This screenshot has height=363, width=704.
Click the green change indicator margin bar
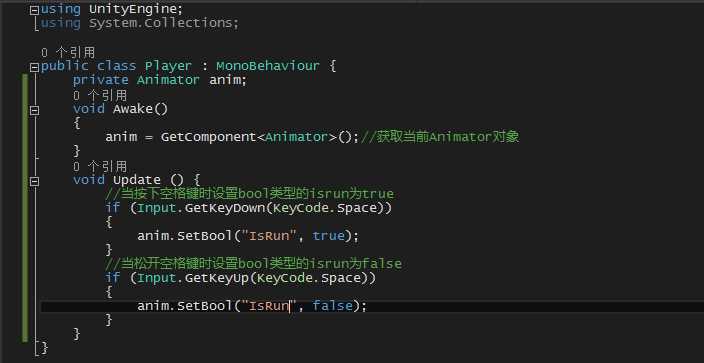[x=25, y=207]
